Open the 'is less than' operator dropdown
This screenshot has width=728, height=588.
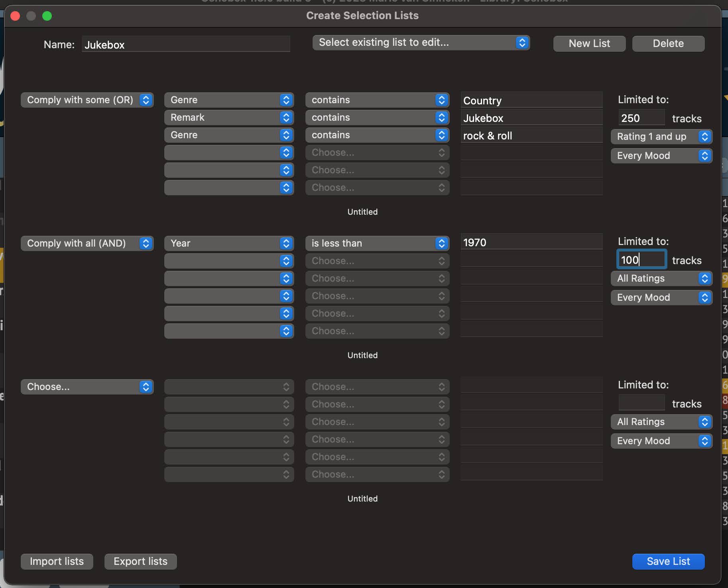pos(377,243)
